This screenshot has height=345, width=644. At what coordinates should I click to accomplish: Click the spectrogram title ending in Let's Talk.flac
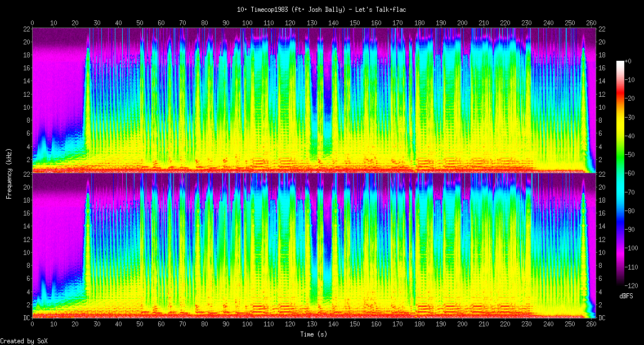tap(321, 10)
